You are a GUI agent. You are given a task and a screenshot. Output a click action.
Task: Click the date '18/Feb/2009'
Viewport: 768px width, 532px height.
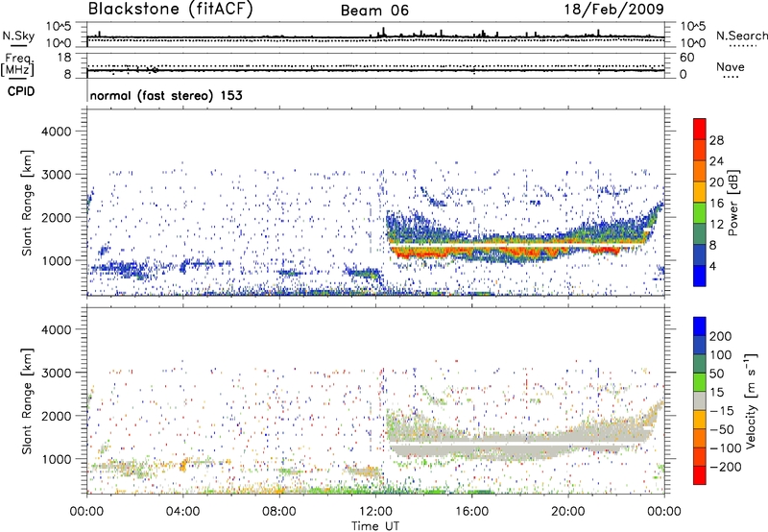point(613,9)
